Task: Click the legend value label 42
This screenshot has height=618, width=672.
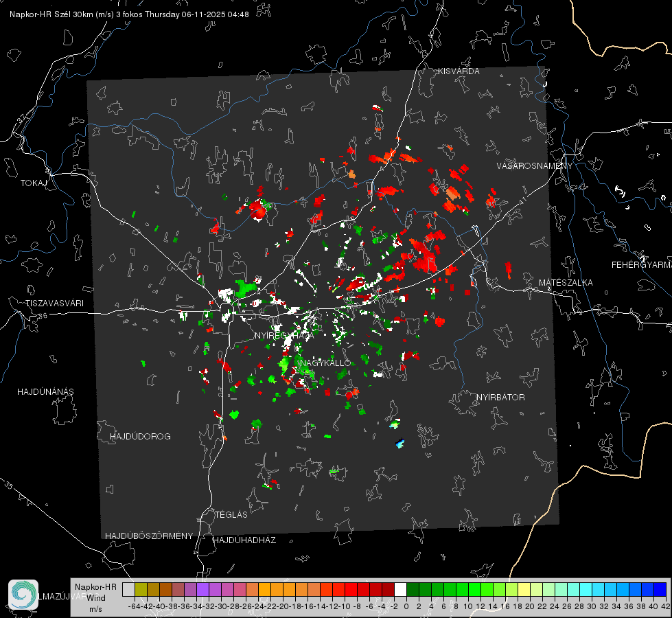Action: tap(666, 606)
